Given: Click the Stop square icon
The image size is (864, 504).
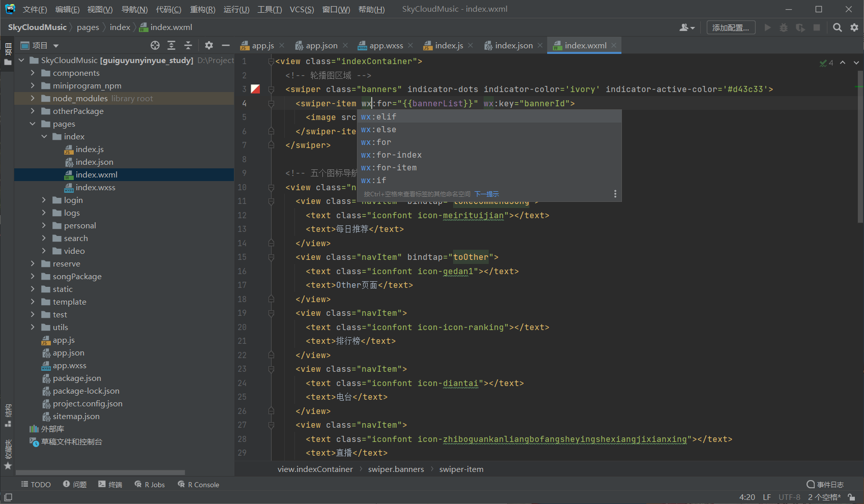Looking at the screenshot, I should point(817,27).
